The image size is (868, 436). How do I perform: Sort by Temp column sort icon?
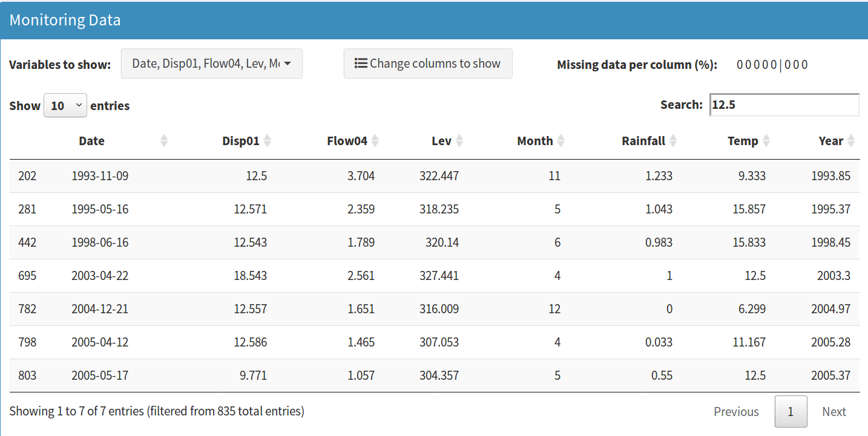[x=766, y=141]
